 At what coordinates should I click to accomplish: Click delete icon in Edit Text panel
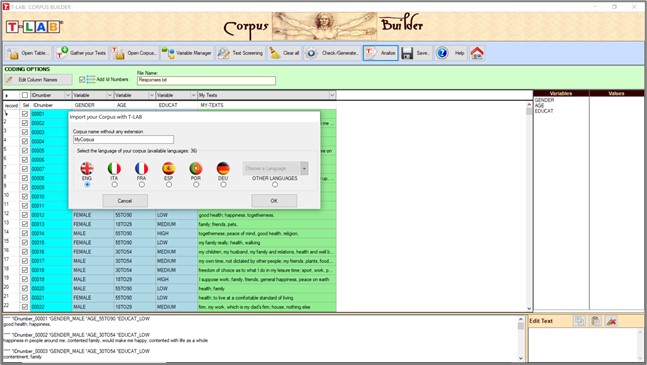612,321
